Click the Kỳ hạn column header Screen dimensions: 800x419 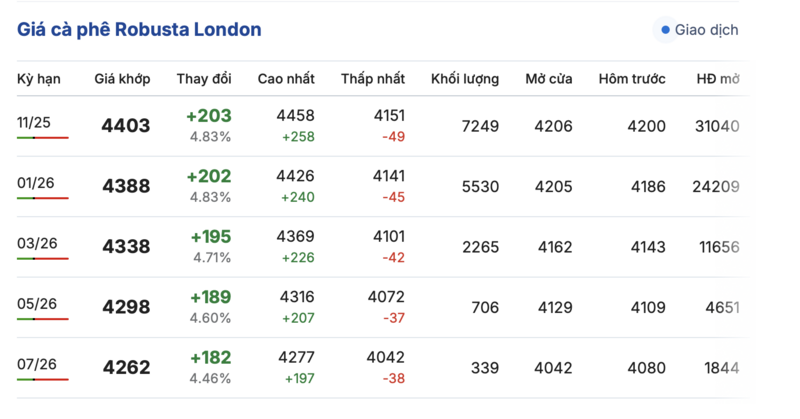pos(40,79)
